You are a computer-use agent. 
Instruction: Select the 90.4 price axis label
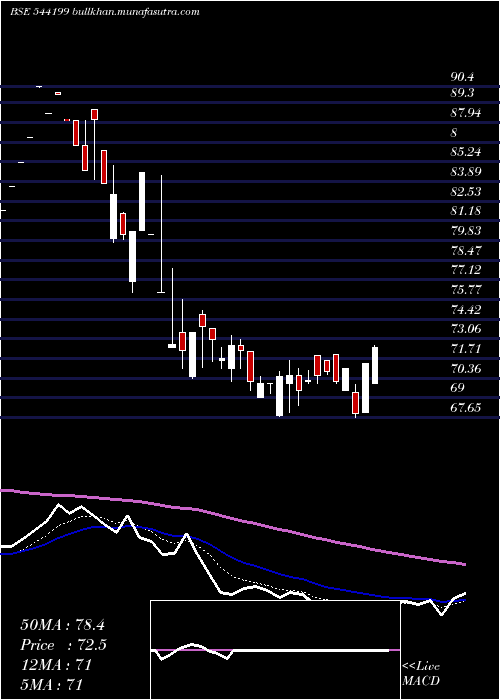[462, 77]
